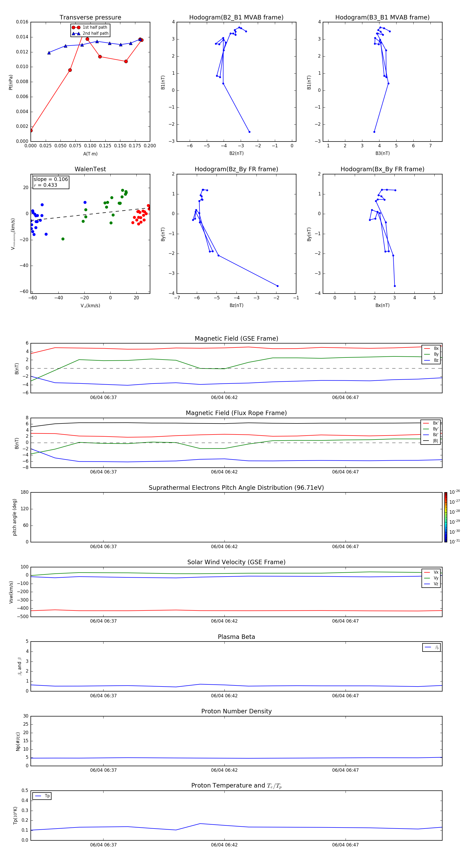Select the By' entry in Flux Rope legend
The height and width of the screenshot is (868, 473).
(x=431, y=429)
